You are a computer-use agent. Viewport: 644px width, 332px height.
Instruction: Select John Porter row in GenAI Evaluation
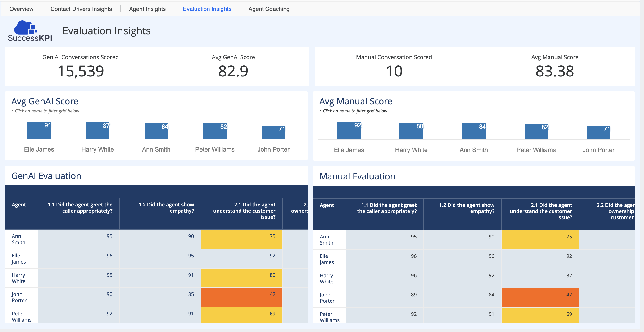pyautogui.click(x=19, y=297)
